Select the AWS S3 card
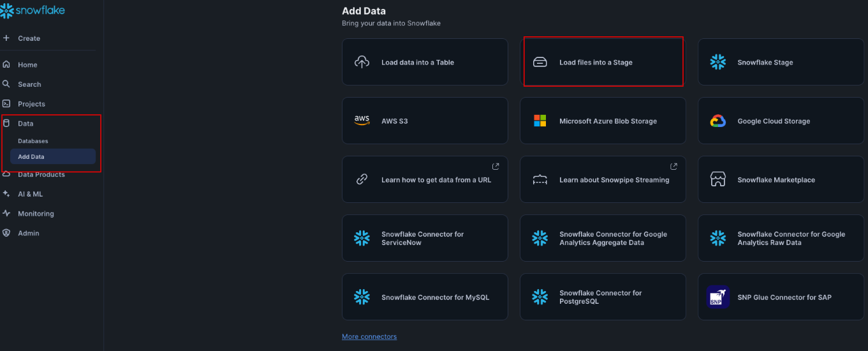 pyautogui.click(x=425, y=121)
